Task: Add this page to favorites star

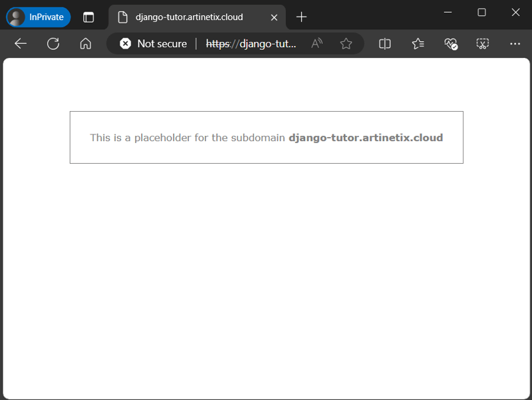Action: click(x=346, y=43)
